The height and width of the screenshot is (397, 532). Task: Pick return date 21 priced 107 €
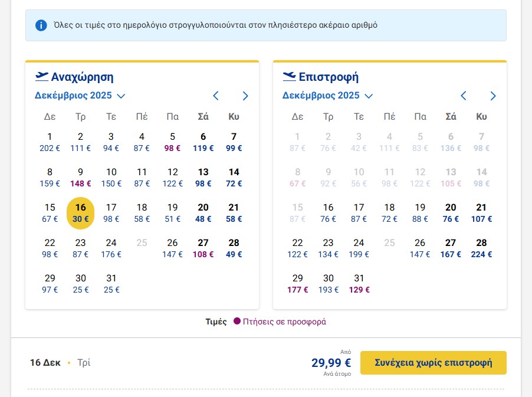[481, 213]
